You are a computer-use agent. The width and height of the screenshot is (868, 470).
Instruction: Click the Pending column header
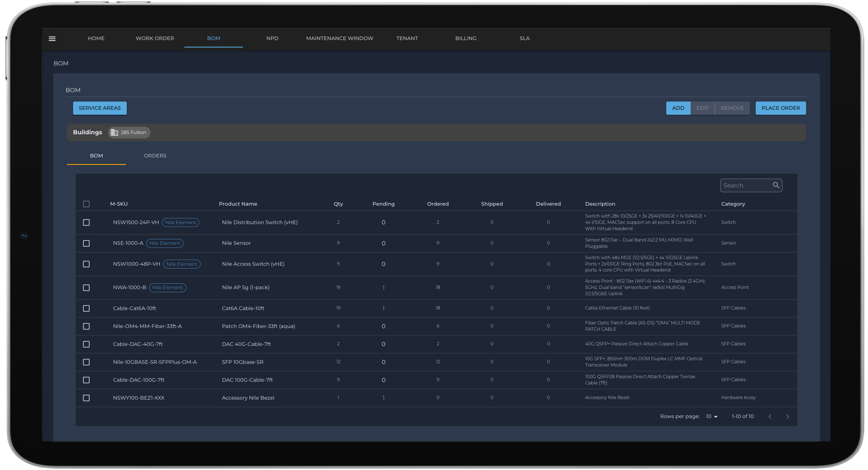[x=383, y=204]
